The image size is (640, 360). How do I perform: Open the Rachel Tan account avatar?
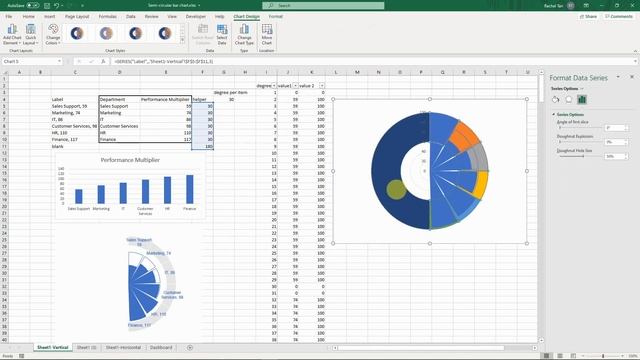point(570,6)
